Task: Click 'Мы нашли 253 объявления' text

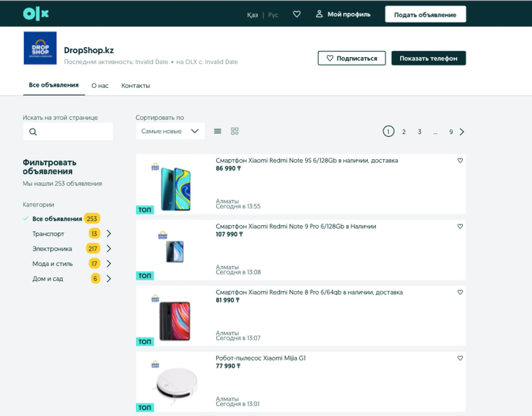Action: click(62, 184)
